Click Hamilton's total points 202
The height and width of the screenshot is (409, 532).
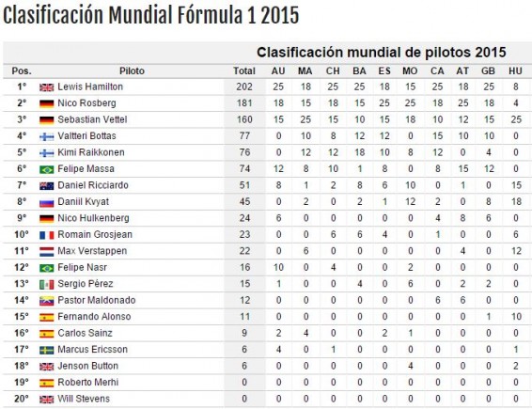(244, 87)
